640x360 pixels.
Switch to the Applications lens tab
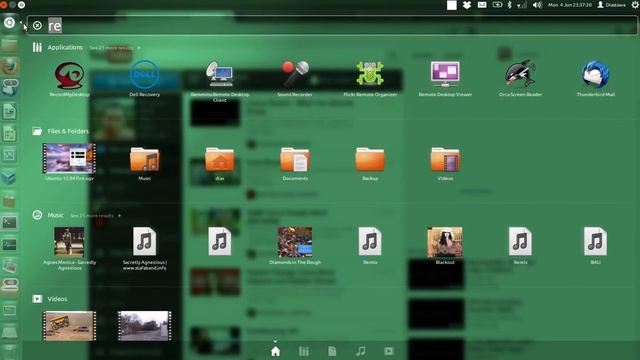pos(304,351)
